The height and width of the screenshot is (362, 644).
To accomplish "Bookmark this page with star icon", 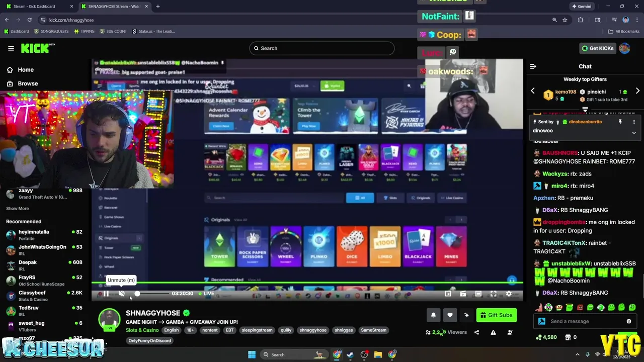I will click(565, 20).
